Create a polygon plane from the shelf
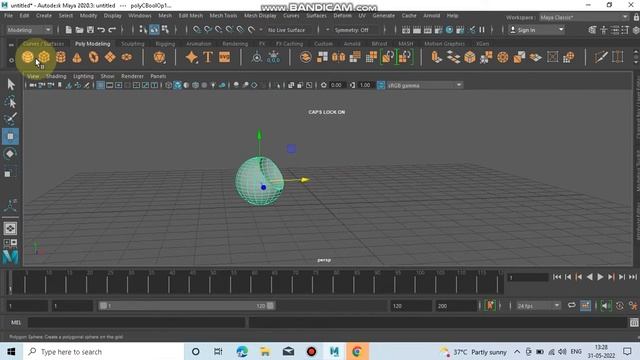The image size is (640, 360). (x=110, y=57)
